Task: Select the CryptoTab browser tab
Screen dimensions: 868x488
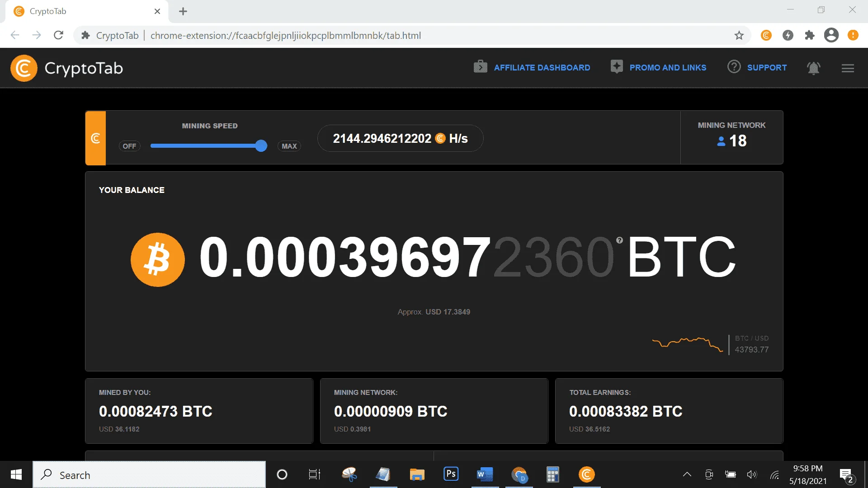Action: 87,11
